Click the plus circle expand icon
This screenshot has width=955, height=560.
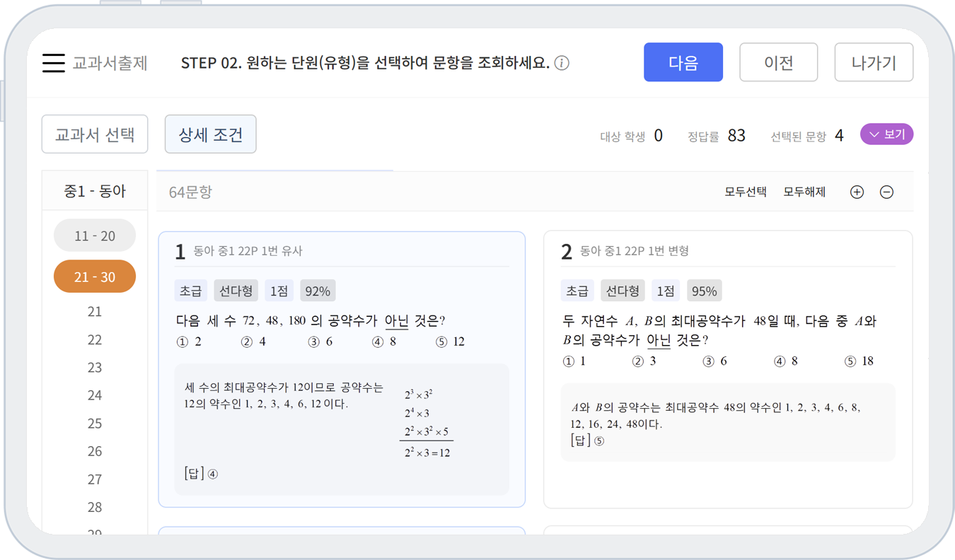click(x=857, y=192)
